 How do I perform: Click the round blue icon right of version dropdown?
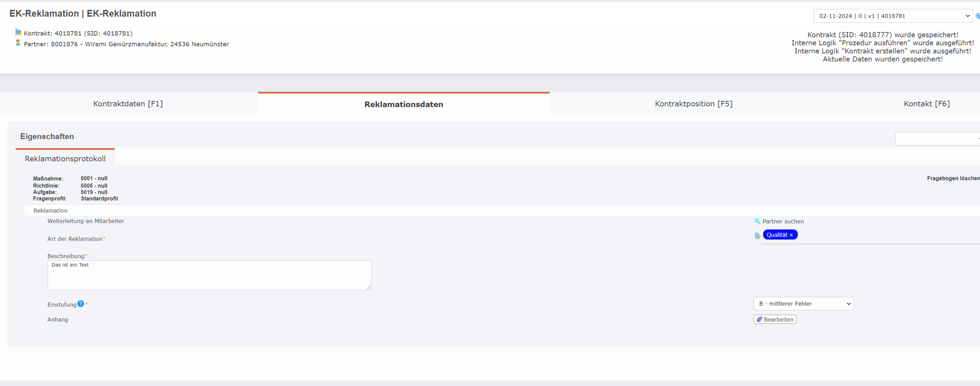click(x=977, y=16)
